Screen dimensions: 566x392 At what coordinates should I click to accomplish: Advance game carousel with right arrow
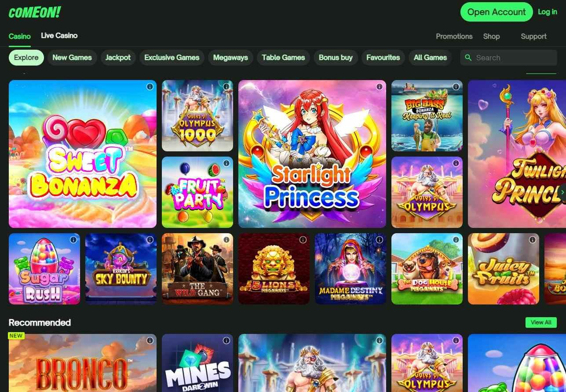tap(562, 192)
